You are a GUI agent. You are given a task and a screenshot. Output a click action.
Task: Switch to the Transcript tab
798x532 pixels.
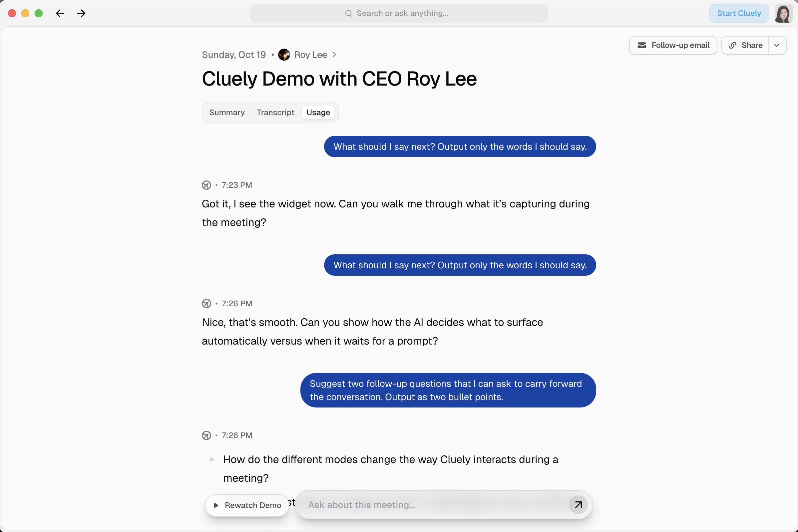click(275, 112)
